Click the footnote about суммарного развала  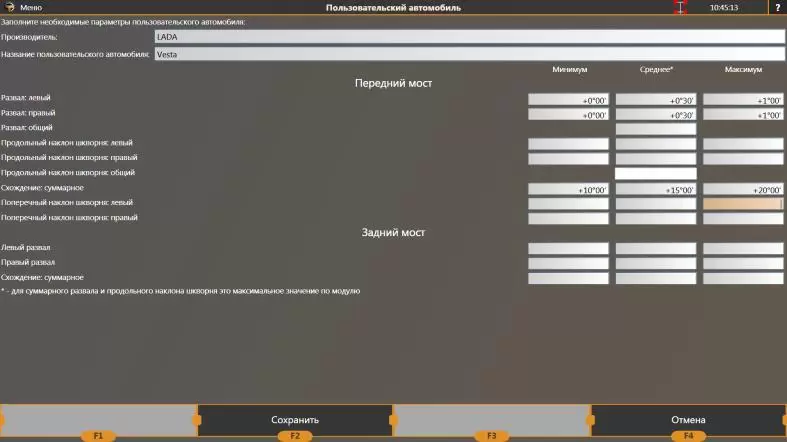180,291
